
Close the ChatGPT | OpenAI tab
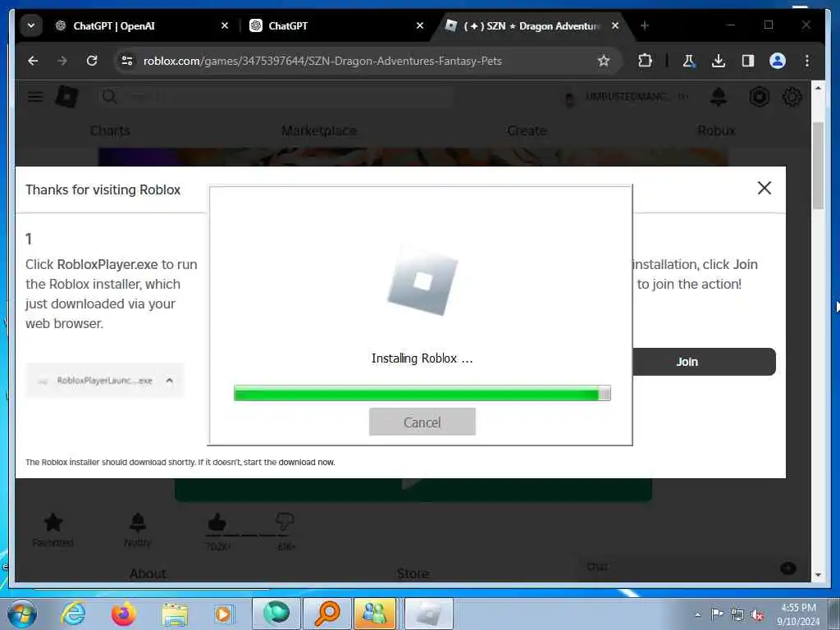coord(225,25)
